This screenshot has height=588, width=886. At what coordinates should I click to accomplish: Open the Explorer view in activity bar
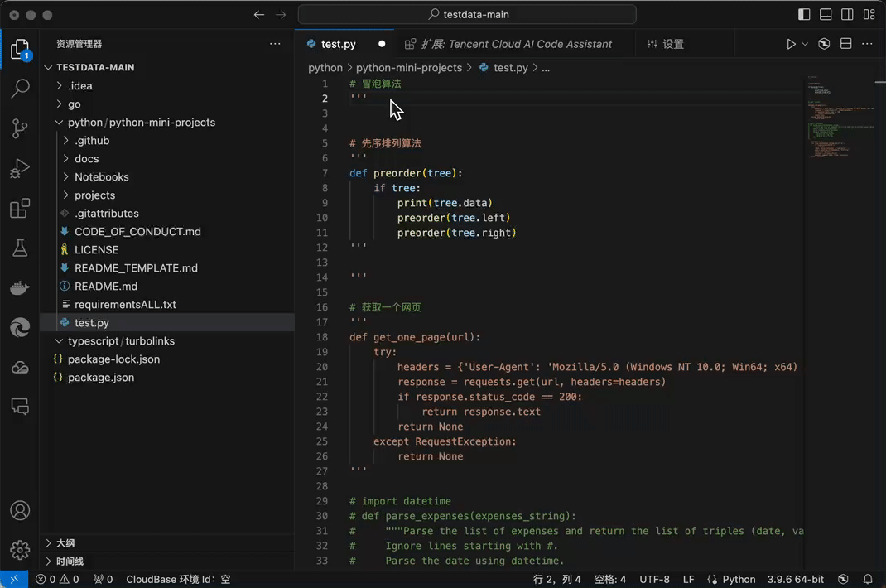point(20,49)
